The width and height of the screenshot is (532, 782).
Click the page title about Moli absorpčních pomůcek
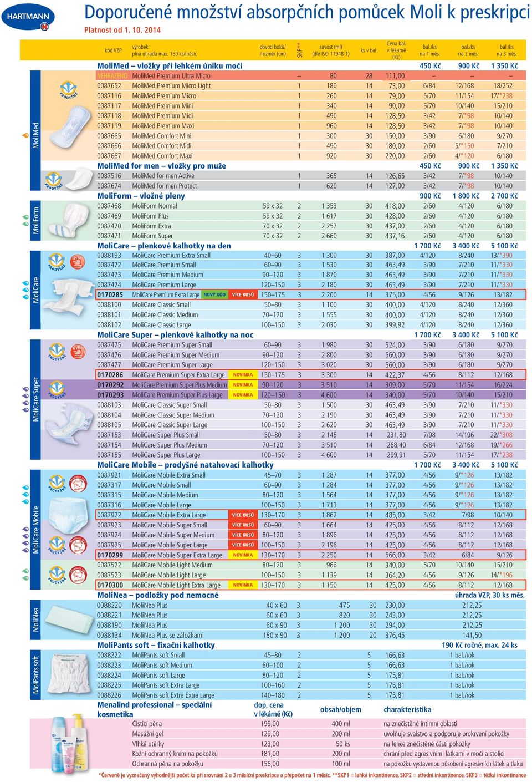pyautogui.click(x=307, y=12)
